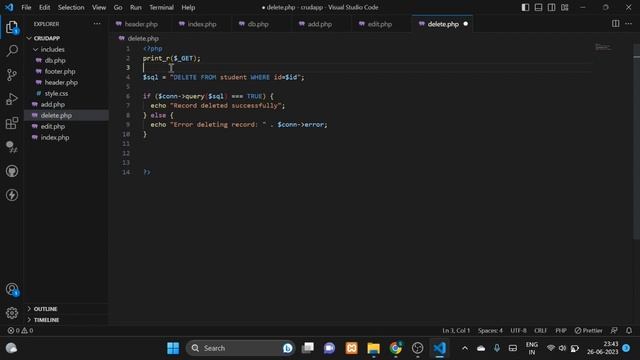
Task: Open Source Control view
Action: (12, 75)
